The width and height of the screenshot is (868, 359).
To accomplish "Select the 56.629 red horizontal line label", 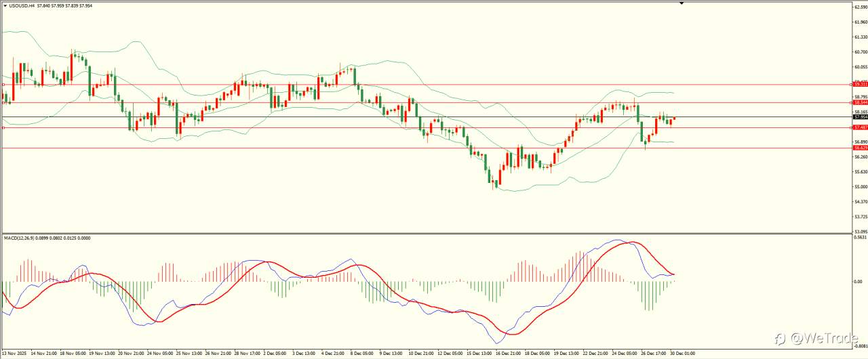I will coord(861,148).
